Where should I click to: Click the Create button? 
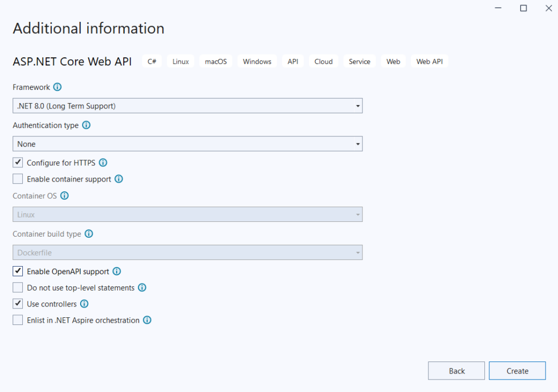517,371
